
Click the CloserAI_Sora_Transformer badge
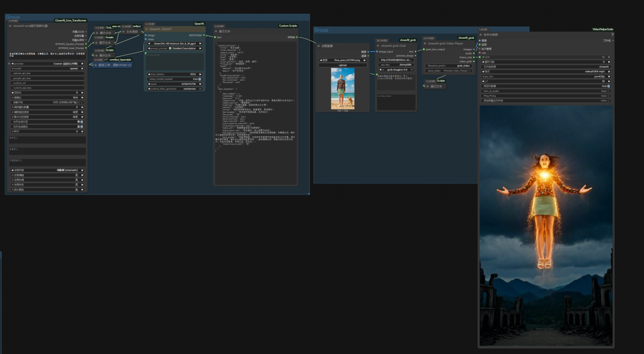pos(70,20)
